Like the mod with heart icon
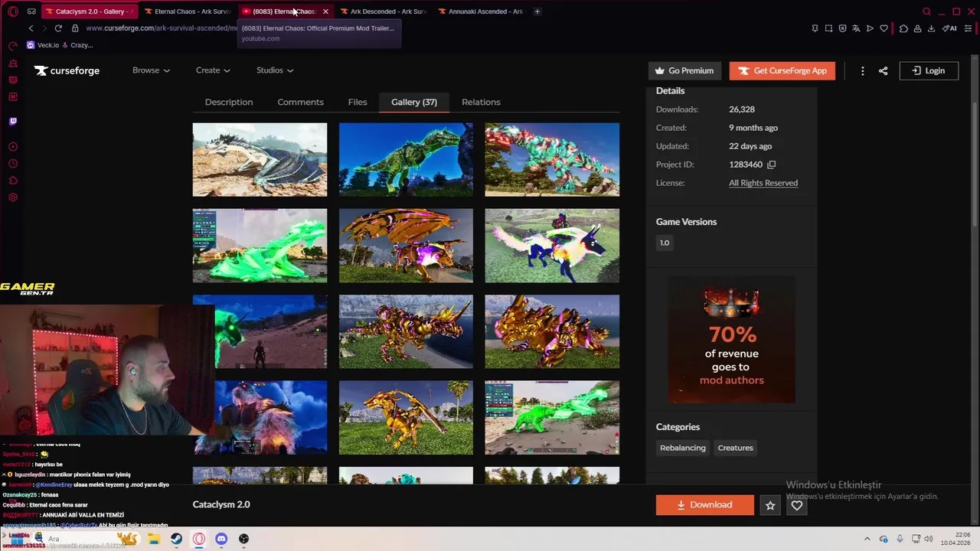The width and height of the screenshot is (980, 551). (x=797, y=505)
